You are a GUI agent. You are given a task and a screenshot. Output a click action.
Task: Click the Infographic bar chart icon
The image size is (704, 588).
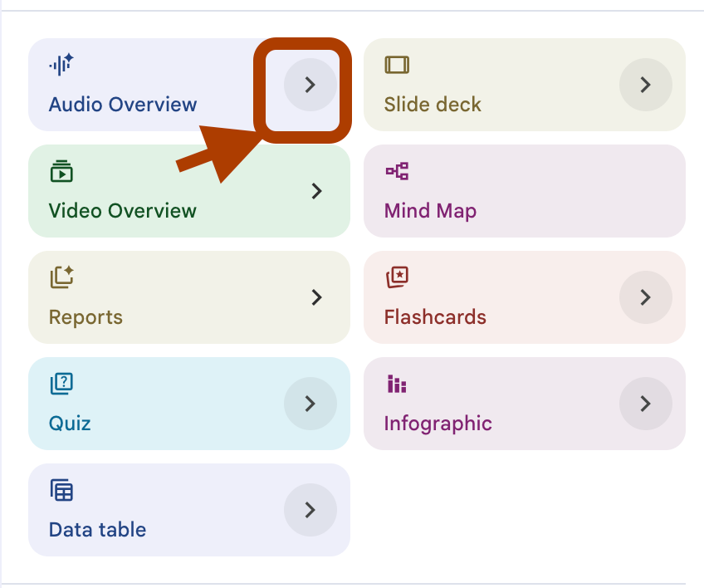(x=397, y=384)
